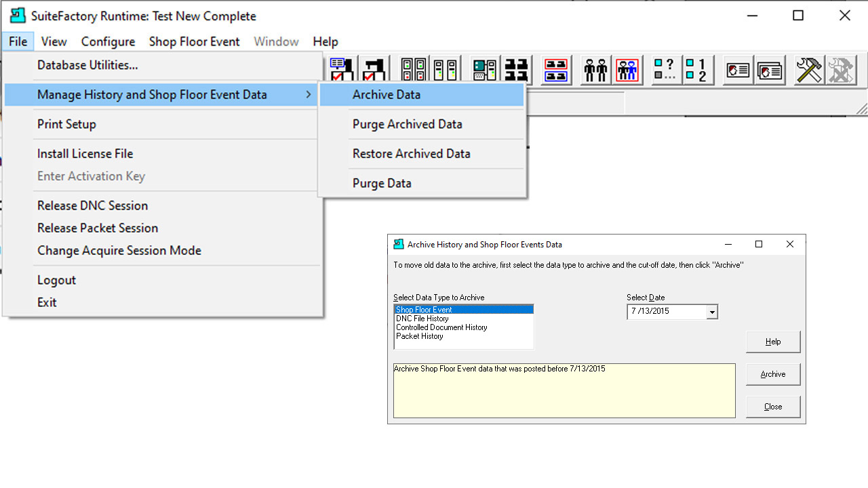Image resolution: width=868 pixels, height=488 pixels.
Task: Click the red and blue blocks toolbar icon
Action: (557, 70)
